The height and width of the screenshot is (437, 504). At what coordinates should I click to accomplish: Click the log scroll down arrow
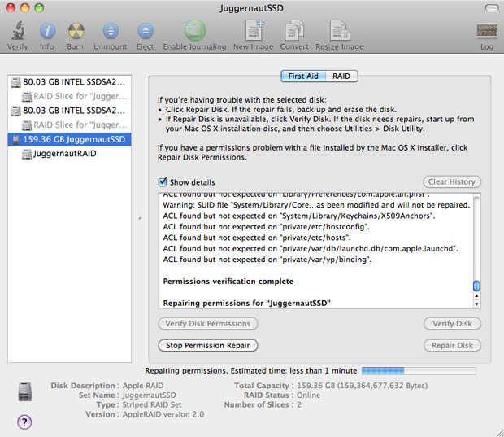(476, 304)
